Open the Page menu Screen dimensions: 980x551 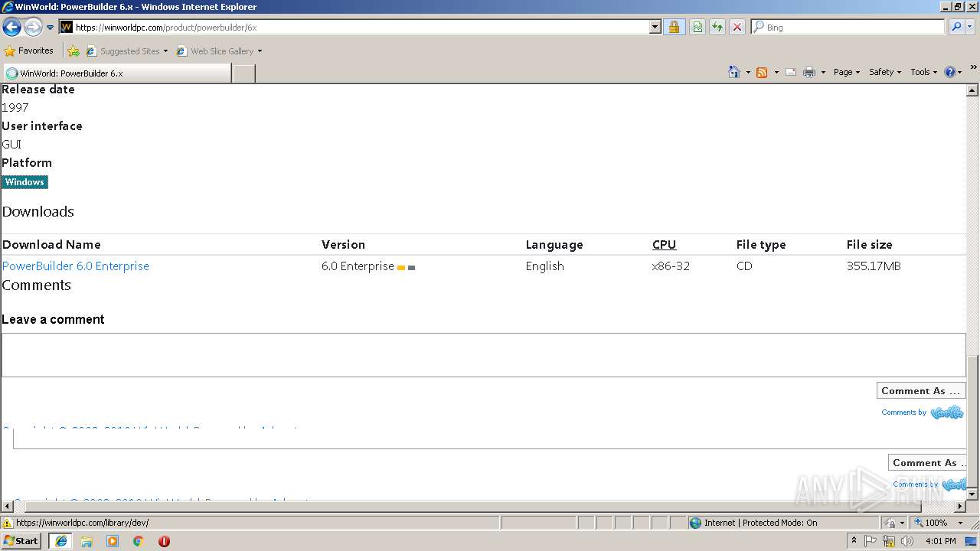point(846,72)
